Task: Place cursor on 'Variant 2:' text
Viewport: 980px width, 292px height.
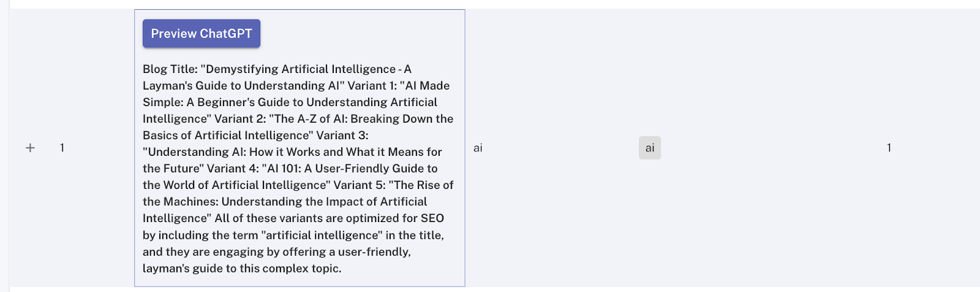Action: [x=240, y=119]
